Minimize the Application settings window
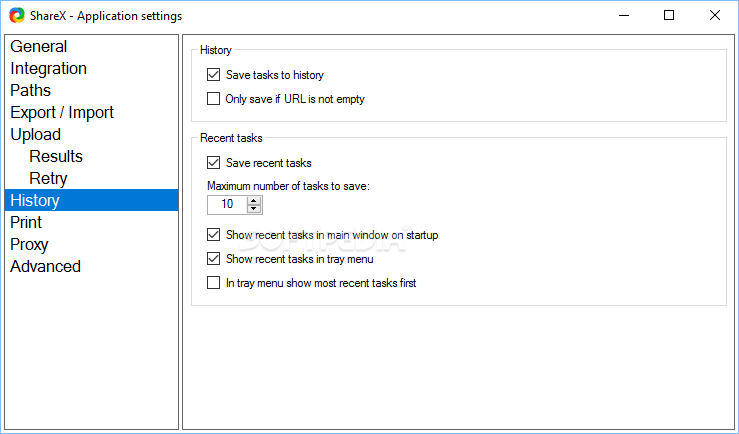Viewport: 739px width, 434px height. tap(624, 16)
